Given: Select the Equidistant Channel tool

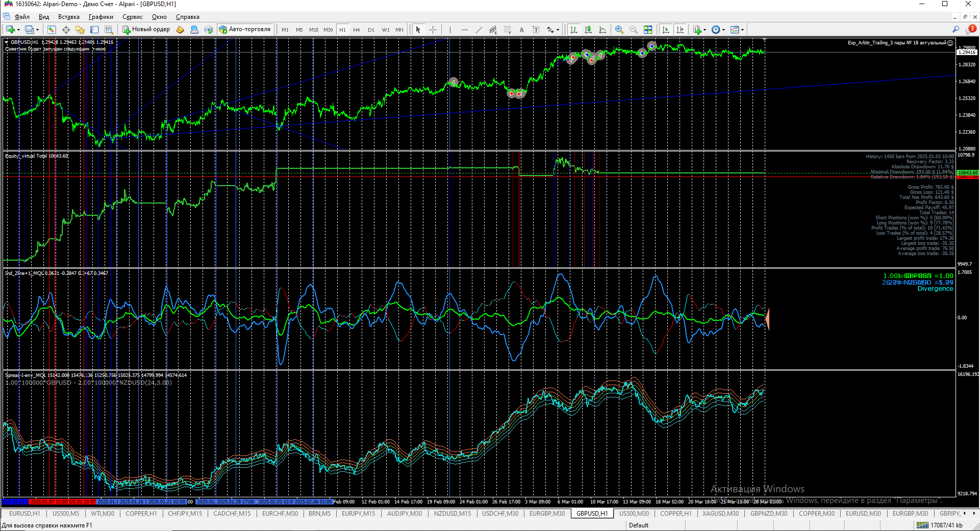Looking at the screenshot, I should 493,30.
